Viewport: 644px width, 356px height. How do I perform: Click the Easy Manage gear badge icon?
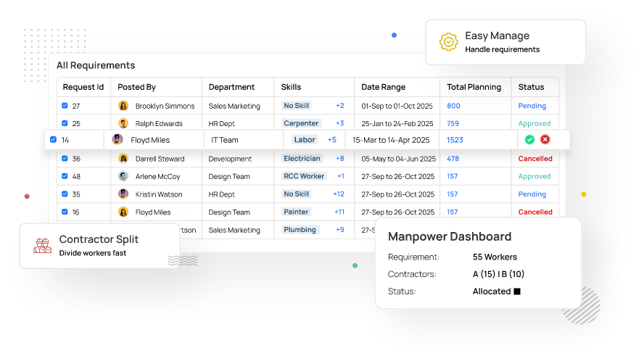pyautogui.click(x=449, y=42)
